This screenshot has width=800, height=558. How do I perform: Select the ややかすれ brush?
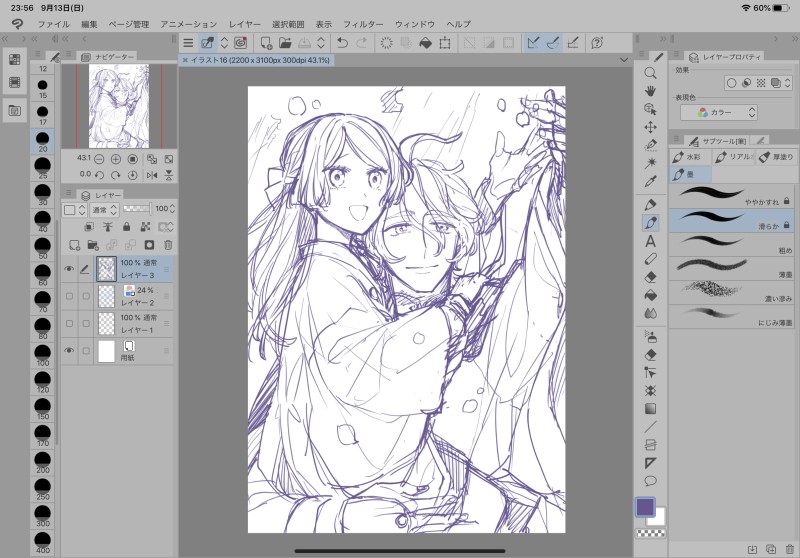(733, 196)
